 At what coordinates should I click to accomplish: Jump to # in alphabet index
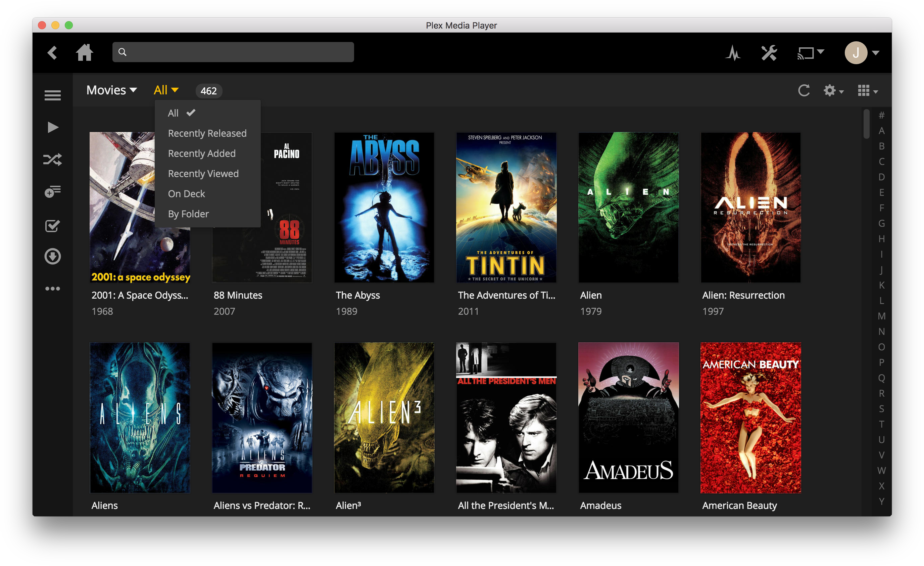point(882,115)
